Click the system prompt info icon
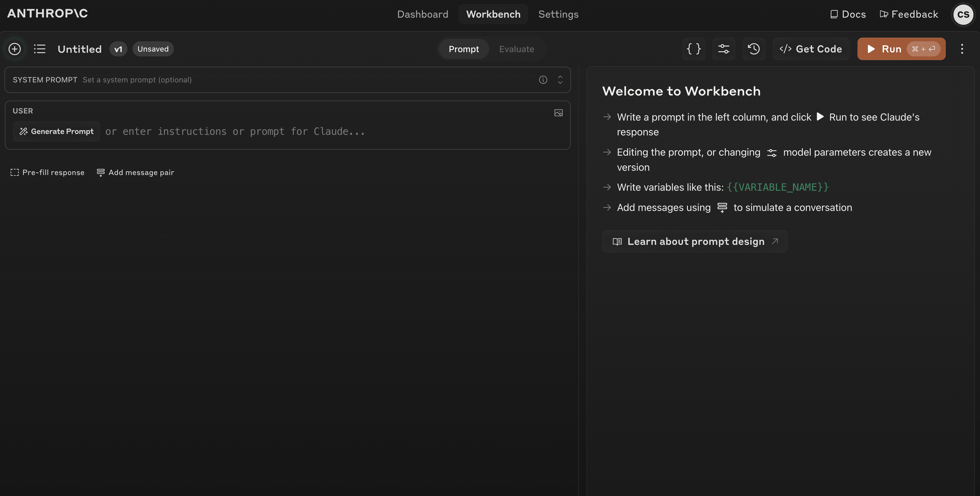 click(x=543, y=80)
